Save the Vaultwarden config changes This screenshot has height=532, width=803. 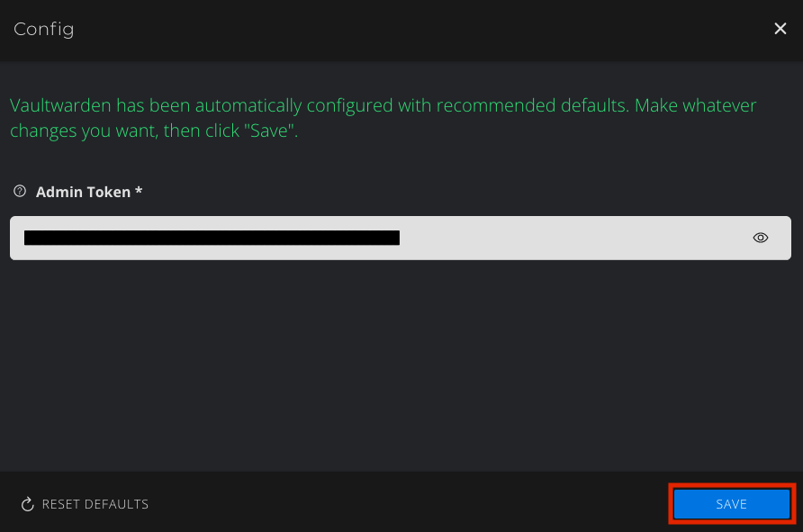coord(731,504)
